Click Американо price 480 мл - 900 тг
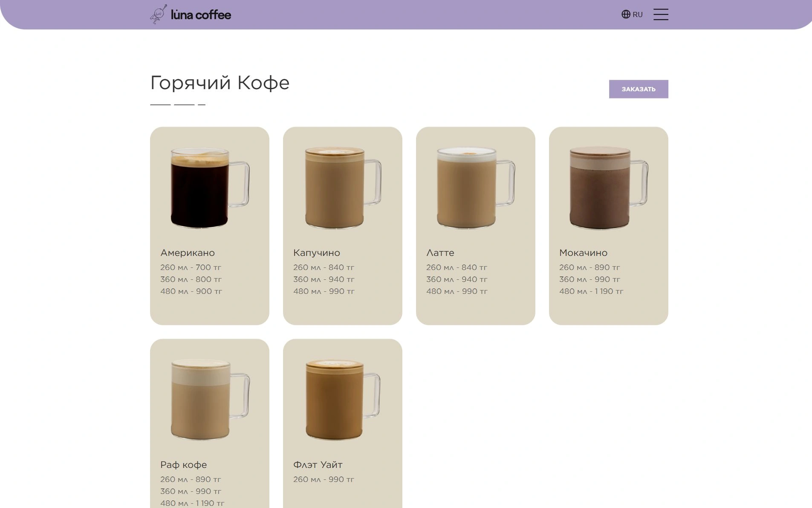Image resolution: width=812 pixels, height=508 pixels. click(x=191, y=291)
